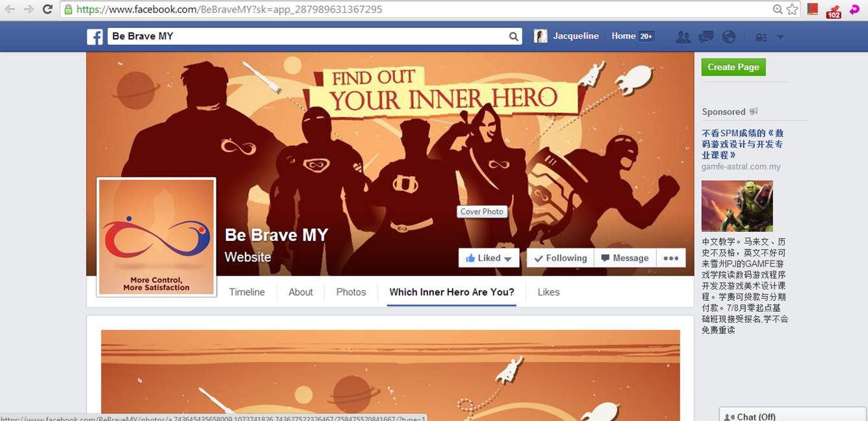Click the Website category text
The height and width of the screenshot is (421, 868).
coord(248,257)
